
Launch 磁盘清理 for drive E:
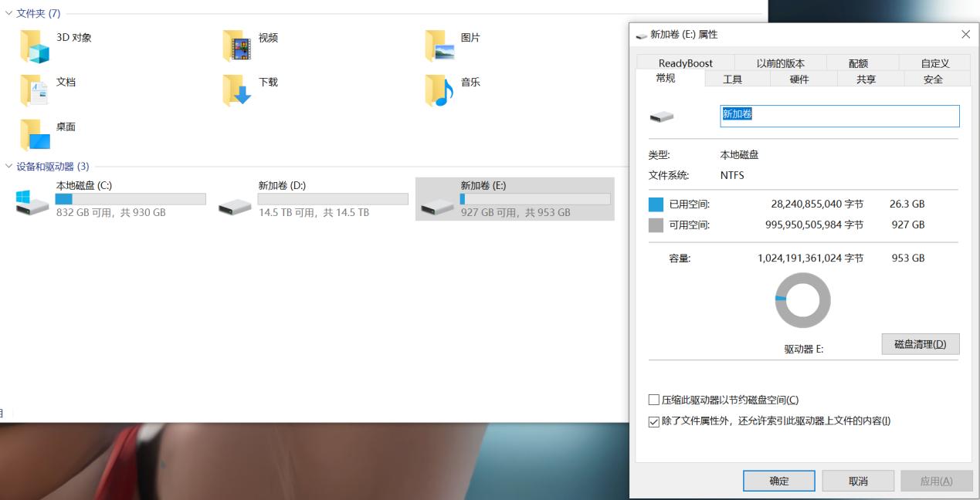tap(921, 343)
